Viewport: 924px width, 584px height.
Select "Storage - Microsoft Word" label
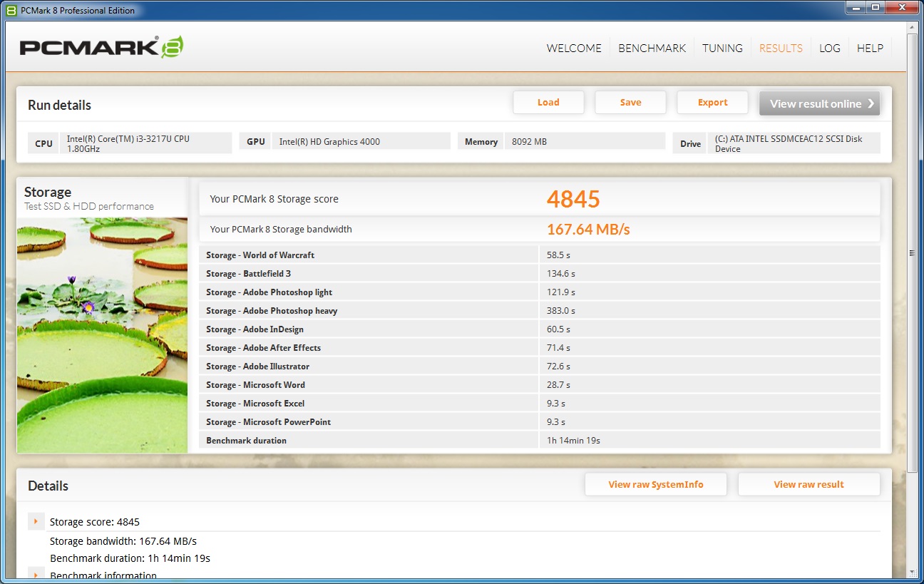click(x=255, y=385)
